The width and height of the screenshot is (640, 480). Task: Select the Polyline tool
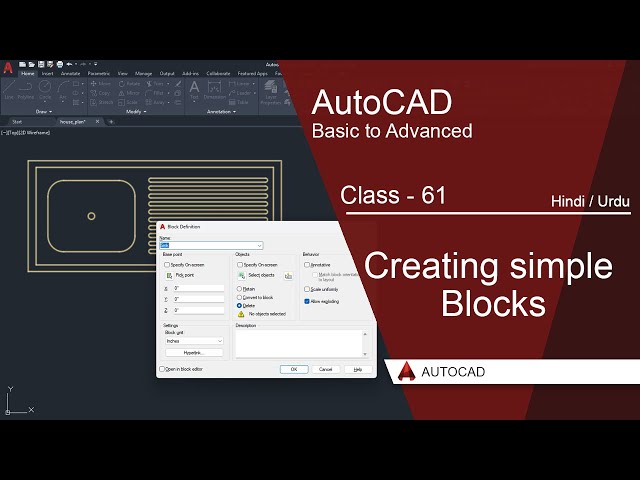pyautogui.click(x=26, y=90)
